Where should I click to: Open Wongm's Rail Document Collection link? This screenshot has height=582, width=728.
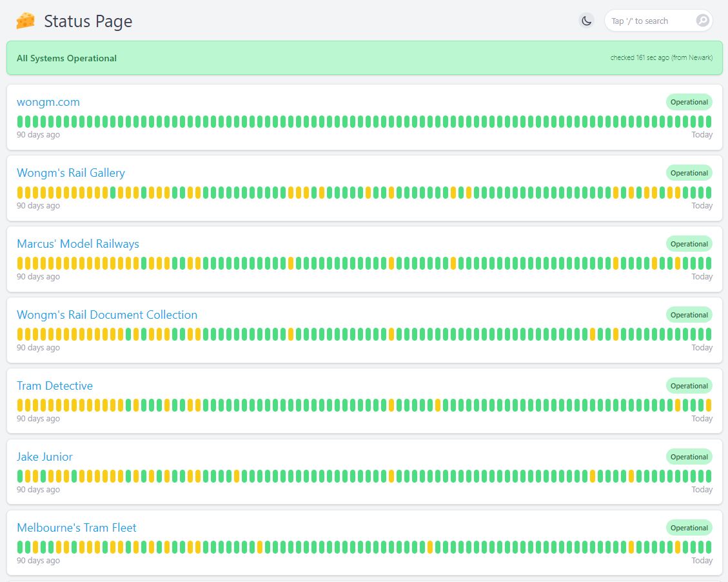(107, 315)
